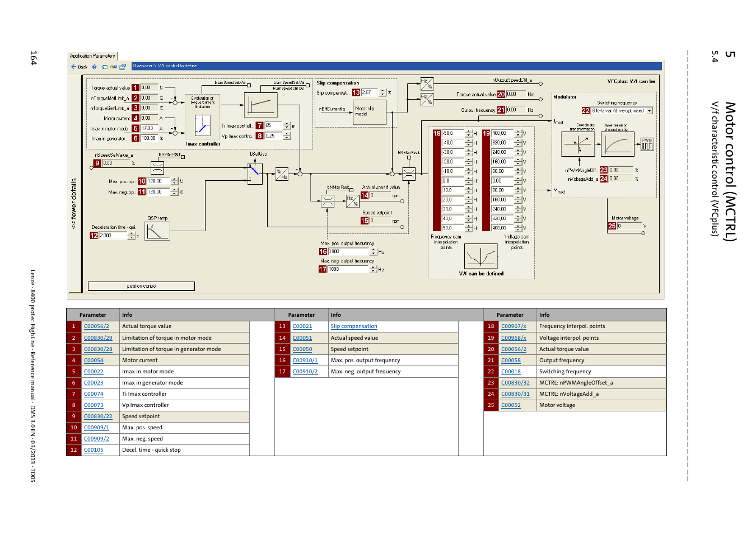Adjust the Ti Imax controller spinner
This screenshot has width=756, height=534.
point(287,126)
